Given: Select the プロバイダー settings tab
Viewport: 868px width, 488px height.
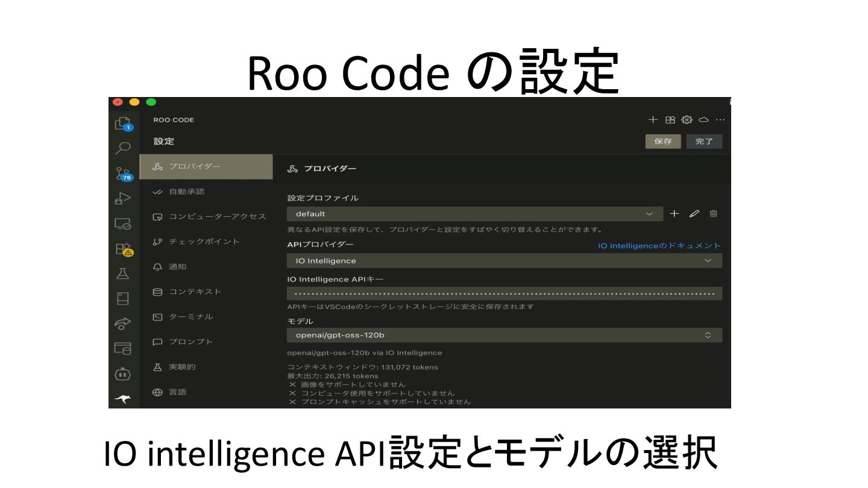Looking at the screenshot, I should [206, 167].
